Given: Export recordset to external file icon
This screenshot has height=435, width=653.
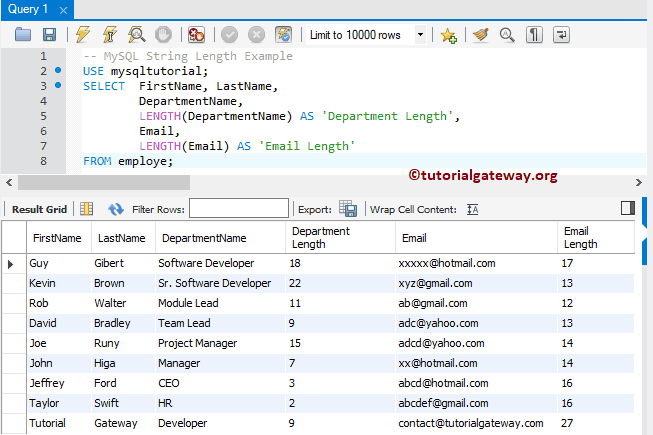Looking at the screenshot, I should [x=348, y=209].
